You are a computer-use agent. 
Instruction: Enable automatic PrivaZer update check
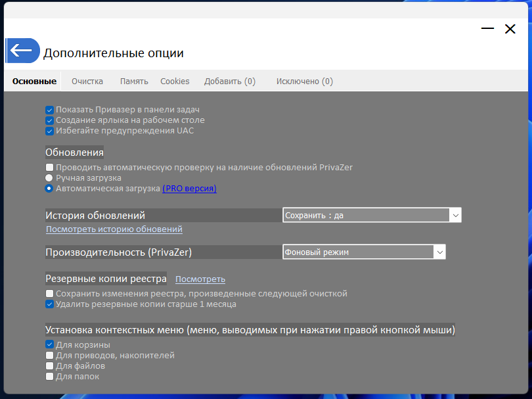(49, 167)
